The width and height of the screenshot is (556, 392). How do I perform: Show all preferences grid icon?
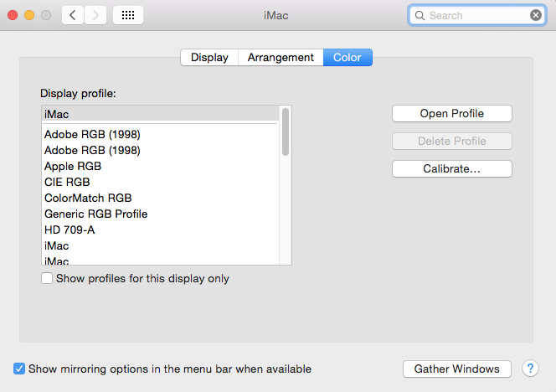[x=127, y=15]
